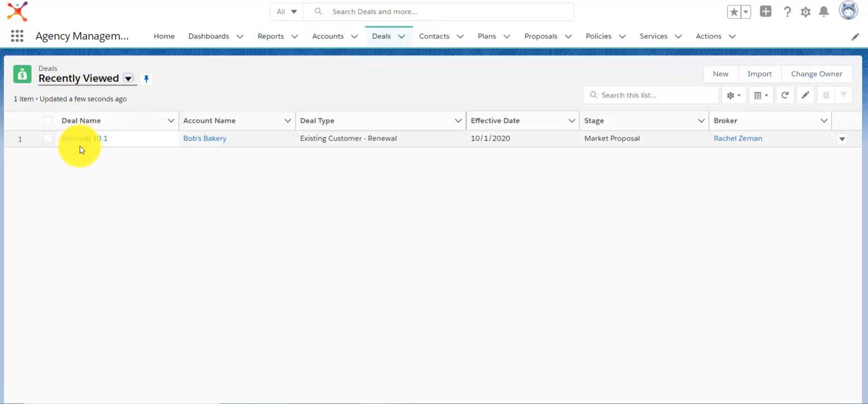The height and width of the screenshot is (404, 868).
Task: Open Deal Type column actions chevron
Action: (x=458, y=121)
